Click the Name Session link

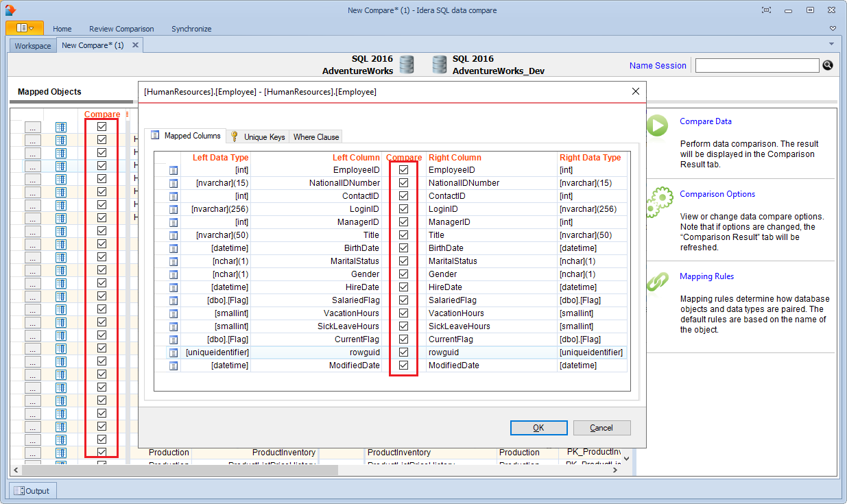[658, 66]
